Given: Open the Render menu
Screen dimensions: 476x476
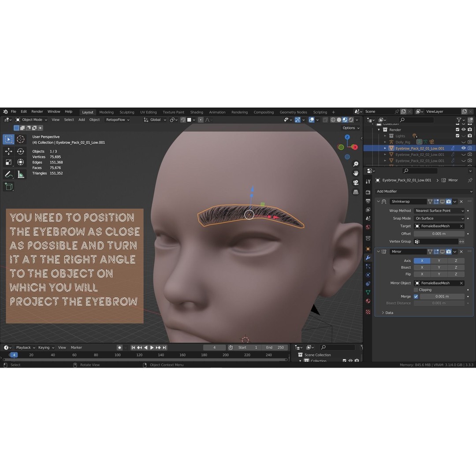Looking at the screenshot, I should coord(37,112).
